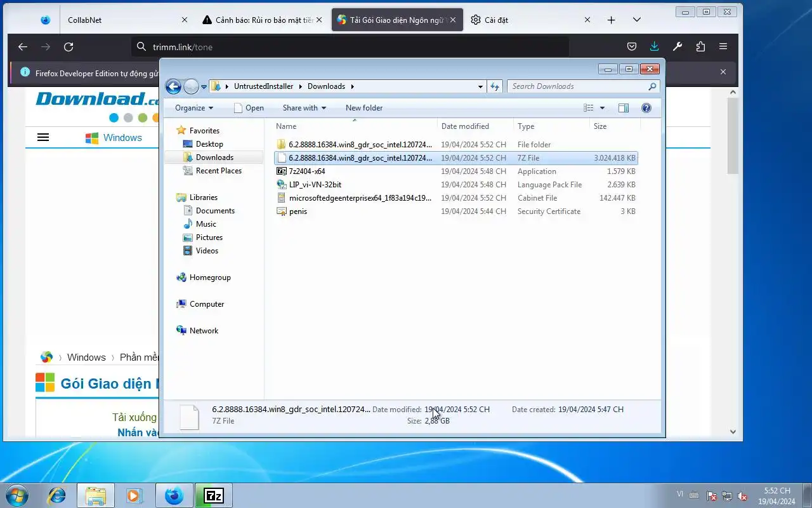Click the muted volume tray icon
The width and height of the screenshot is (812, 508).
(742, 496)
